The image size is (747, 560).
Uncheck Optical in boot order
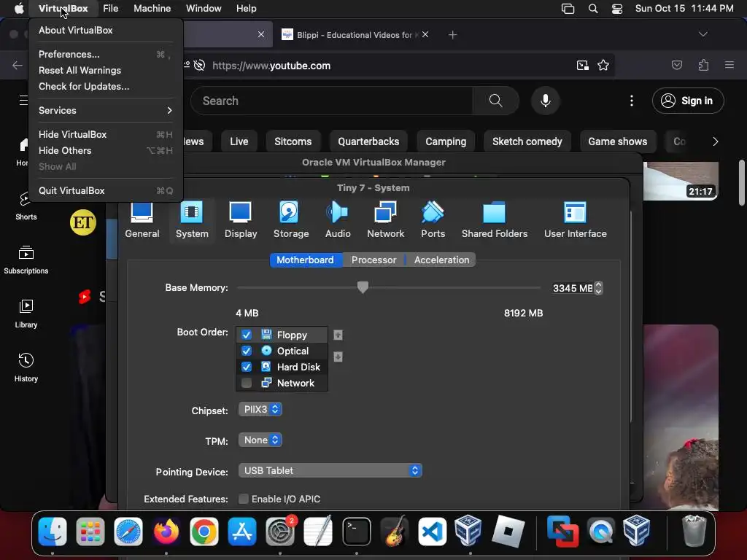point(247,351)
